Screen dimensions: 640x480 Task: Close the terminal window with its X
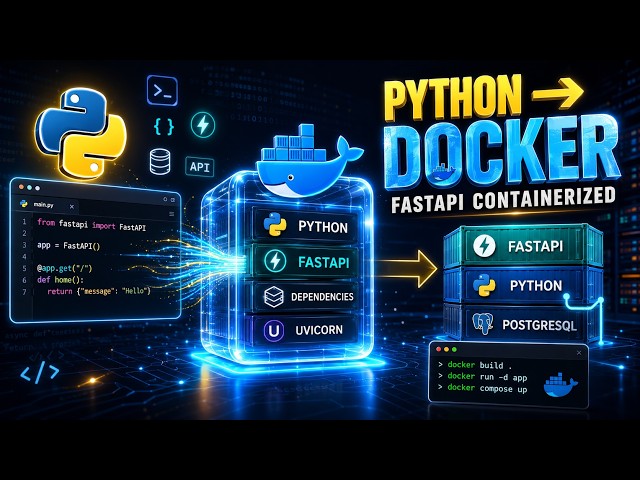tap(579, 353)
